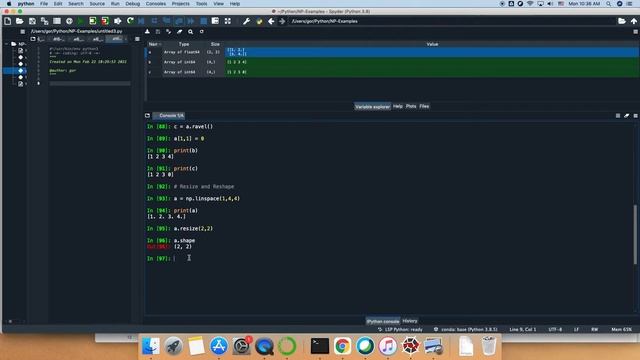This screenshot has width=640, height=360.
Task: Search variables magnifier icon in Variable explorer
Action: coord(191,31)
